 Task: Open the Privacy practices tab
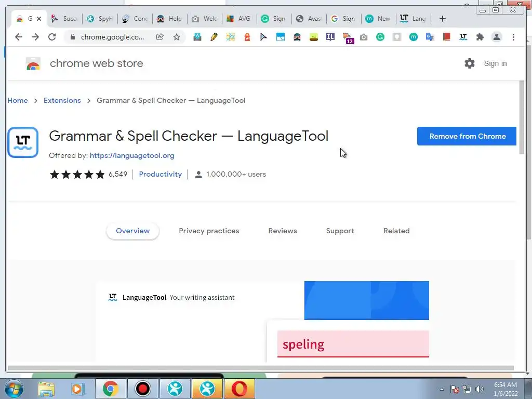[x=209, y=231]
